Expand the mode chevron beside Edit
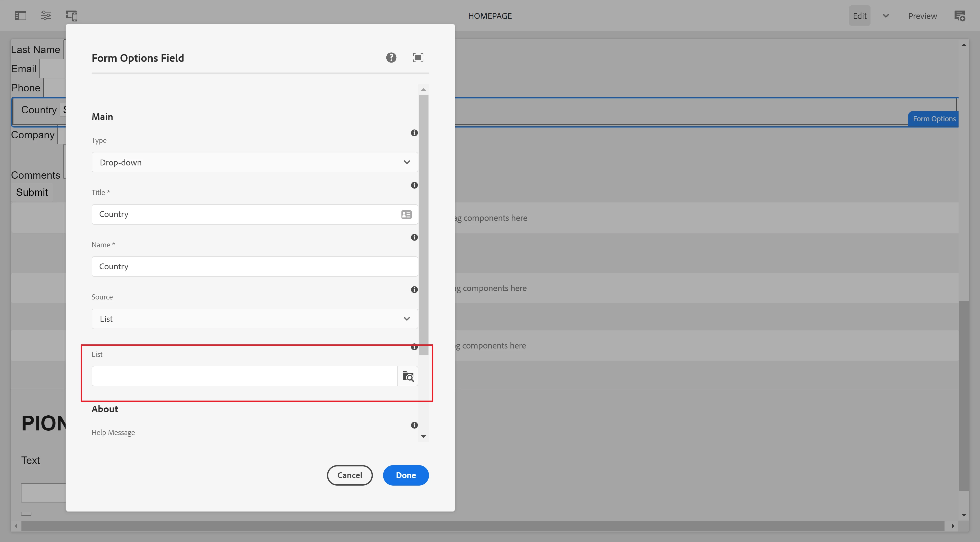 pyautogui.click(x=886, y=16)
